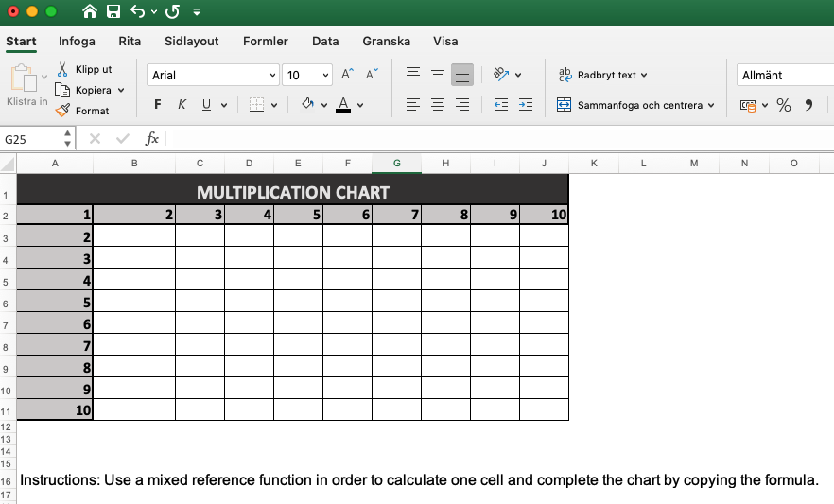Undo the last action
834x504 pixels.
pos(137,11)
